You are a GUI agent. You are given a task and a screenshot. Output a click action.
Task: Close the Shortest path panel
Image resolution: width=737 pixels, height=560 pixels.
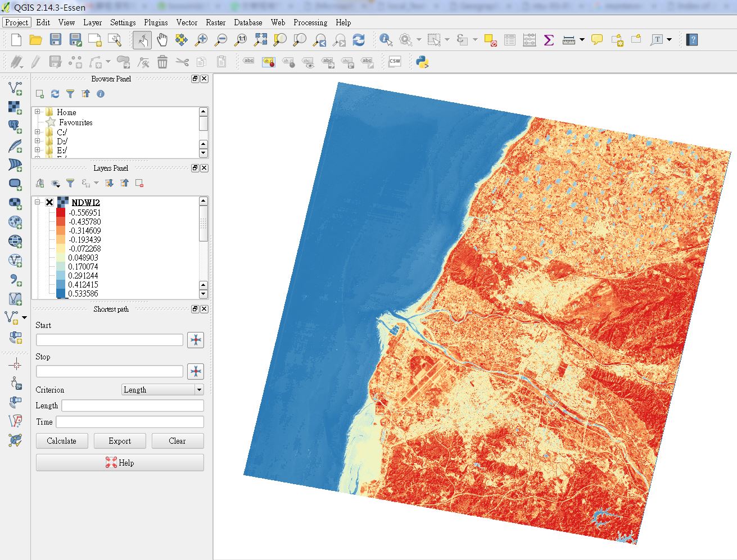(204, 309)
